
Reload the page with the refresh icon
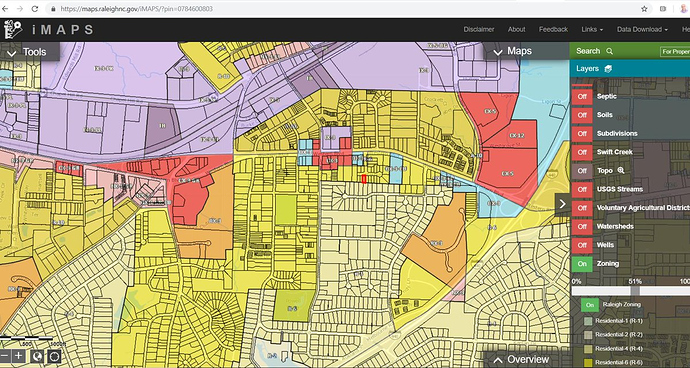pyautogui.click(x=35, y=9)
